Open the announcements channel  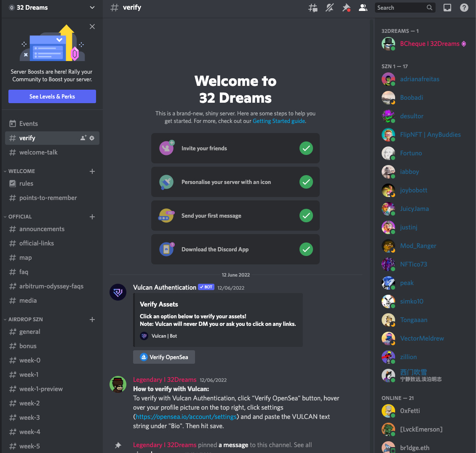[42, 229]
